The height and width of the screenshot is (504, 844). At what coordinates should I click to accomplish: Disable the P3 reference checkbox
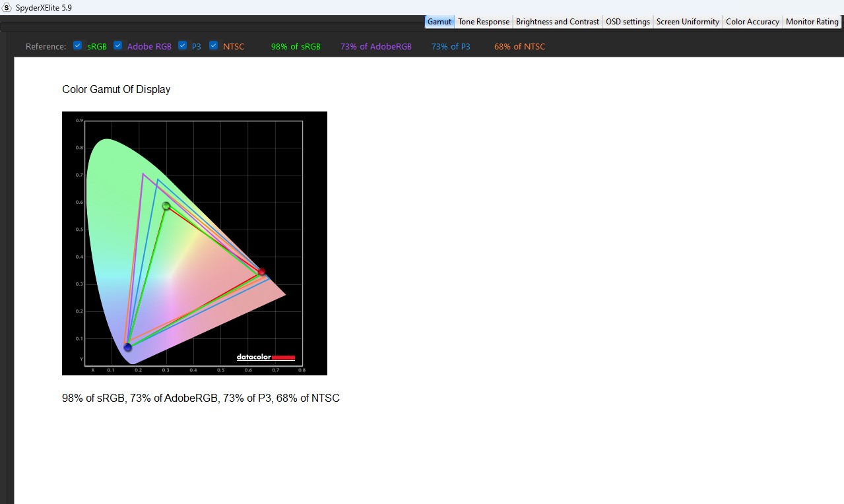click(x=183, y=46)
